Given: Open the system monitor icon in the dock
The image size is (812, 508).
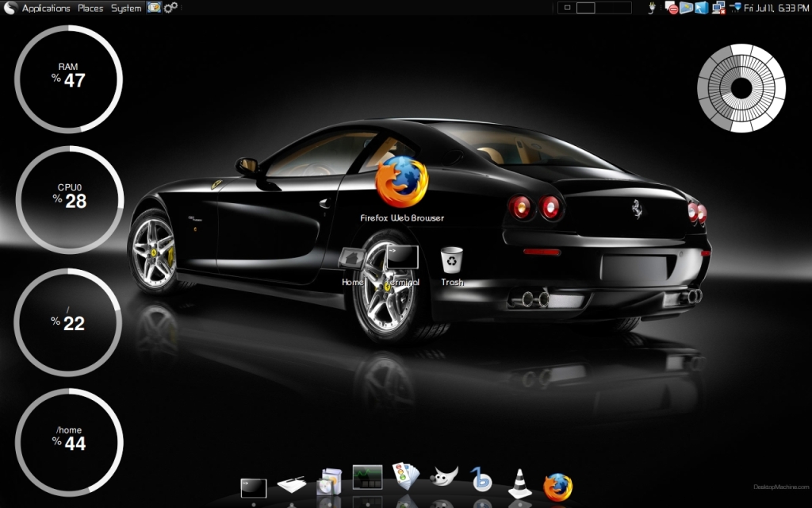Looking at the screenshot, I should (368, 477).
